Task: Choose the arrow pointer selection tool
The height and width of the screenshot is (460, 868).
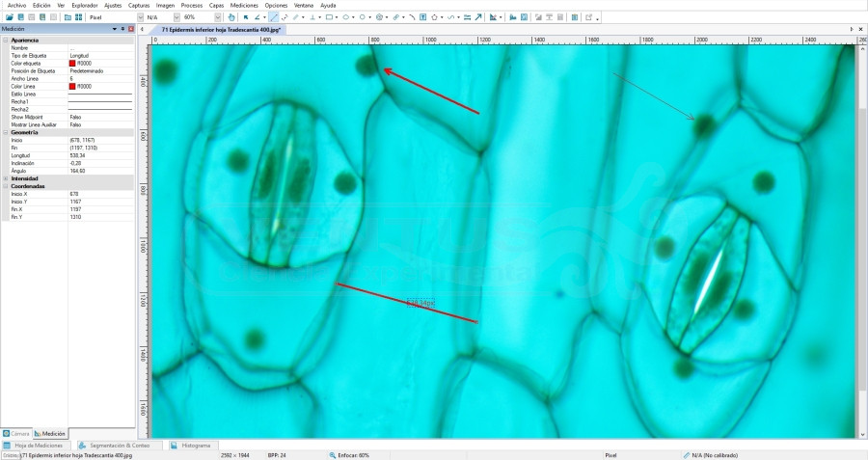Action: point(246,17)
